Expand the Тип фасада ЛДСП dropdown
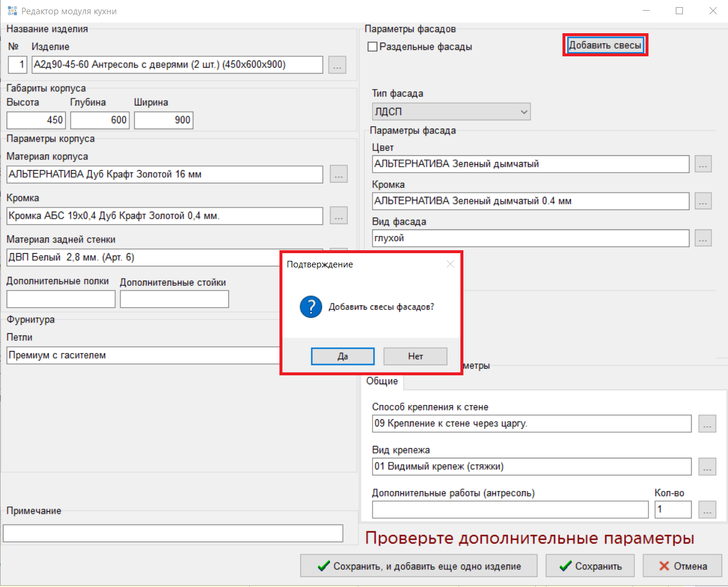Screen dimensions: 728x587 [x=451, y=111]
